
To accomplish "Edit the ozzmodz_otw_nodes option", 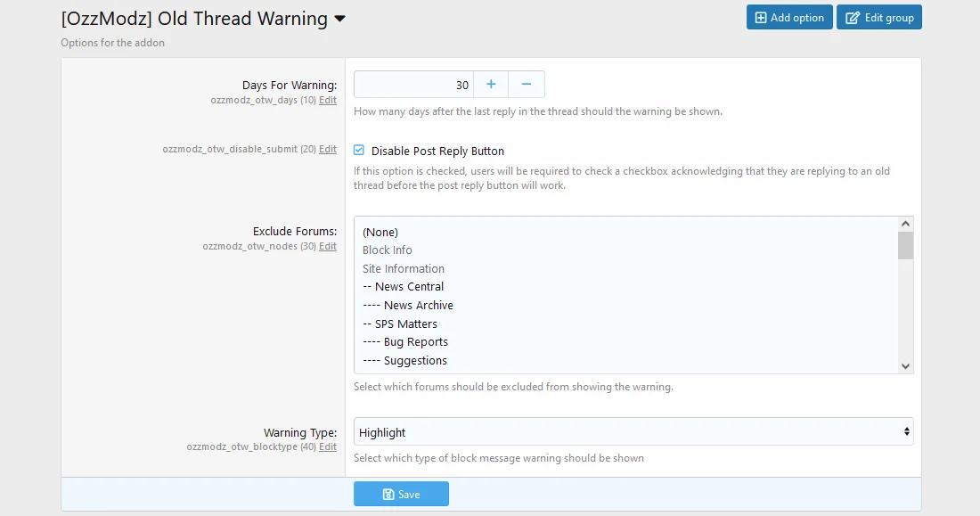I will (x=328, y=247).
